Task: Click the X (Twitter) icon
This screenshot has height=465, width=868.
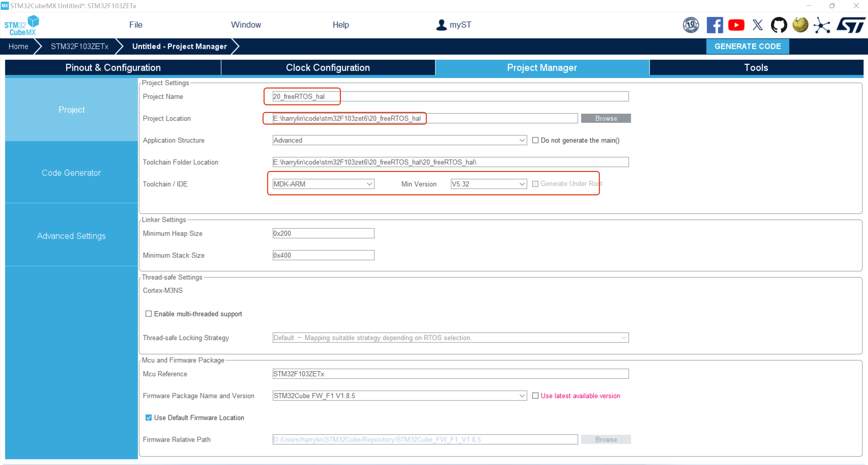Action: tap(757, 25)
